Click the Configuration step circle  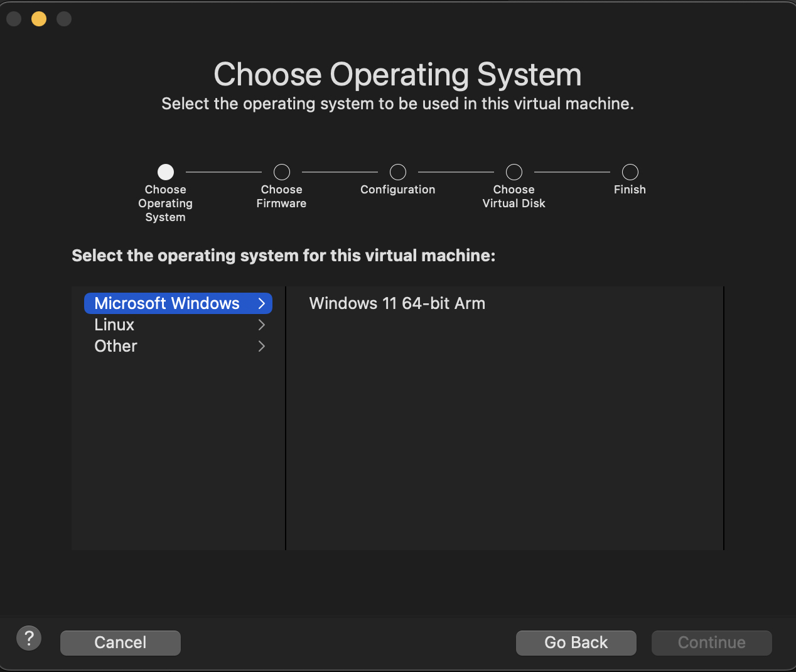398,172
